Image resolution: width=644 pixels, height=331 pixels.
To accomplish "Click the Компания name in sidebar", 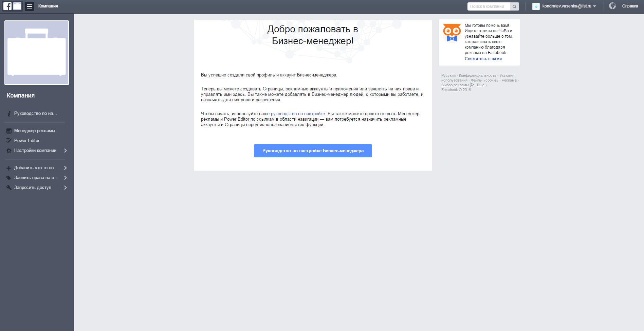I will (21, 95).
